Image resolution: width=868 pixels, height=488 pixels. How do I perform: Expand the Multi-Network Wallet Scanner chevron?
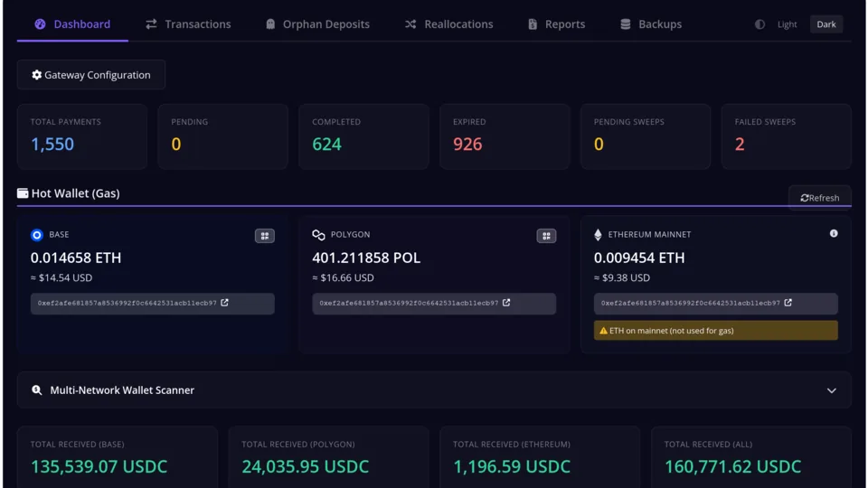click(x=832, y=390)
